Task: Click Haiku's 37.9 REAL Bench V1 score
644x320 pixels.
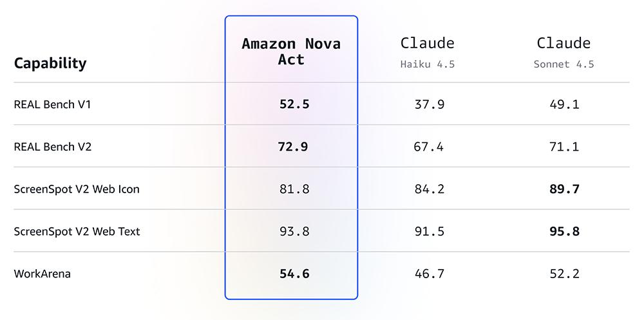Action: pyautogui.click(x=429, y=104)
